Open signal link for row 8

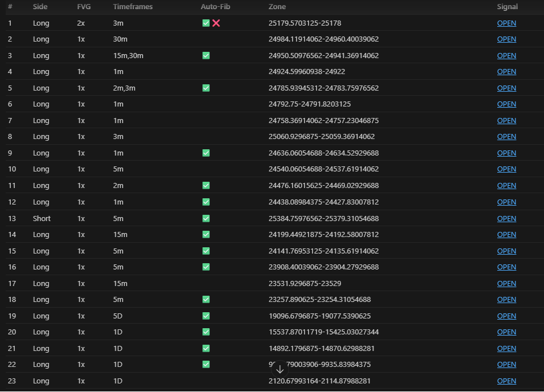pyautogui.click(x=506, y=137)
